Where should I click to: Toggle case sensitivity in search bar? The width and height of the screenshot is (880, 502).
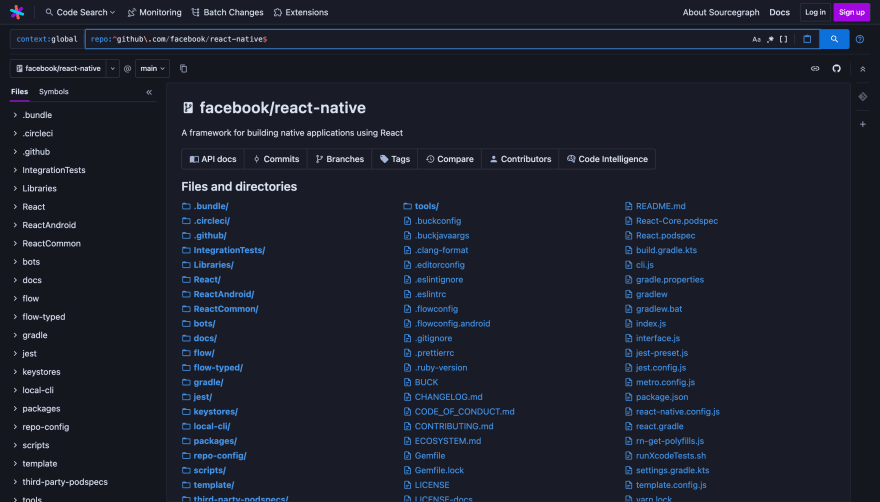click(x=756, y=39)
